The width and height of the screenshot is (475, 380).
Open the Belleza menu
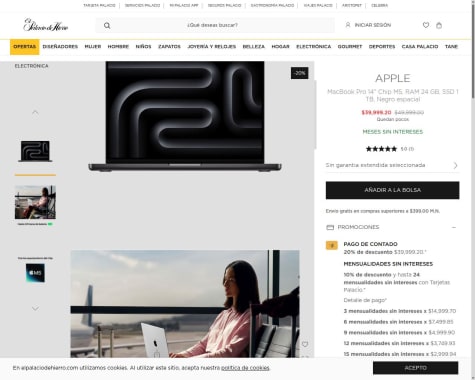click(x=254, y=47)
